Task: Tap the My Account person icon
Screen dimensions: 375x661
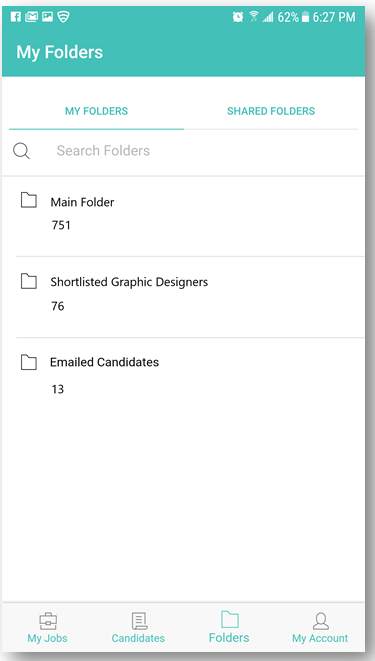Action: pyautogui.click(x=321, y=621)
